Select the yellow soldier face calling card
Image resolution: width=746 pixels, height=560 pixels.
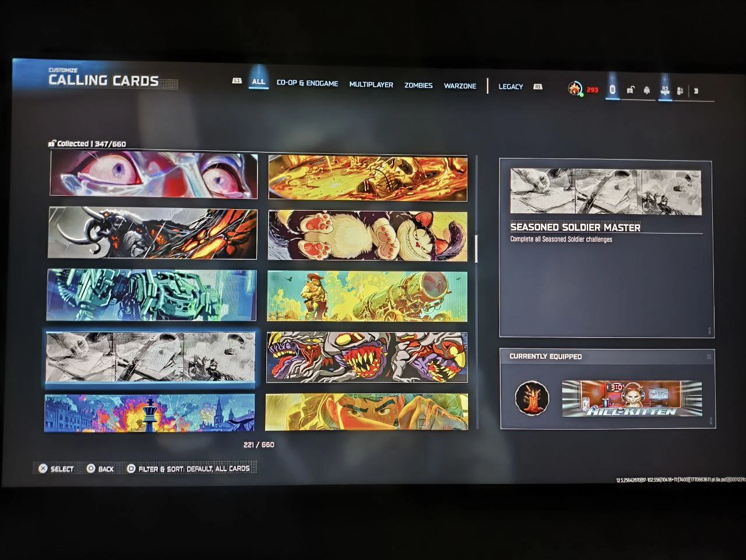(367, 412)
